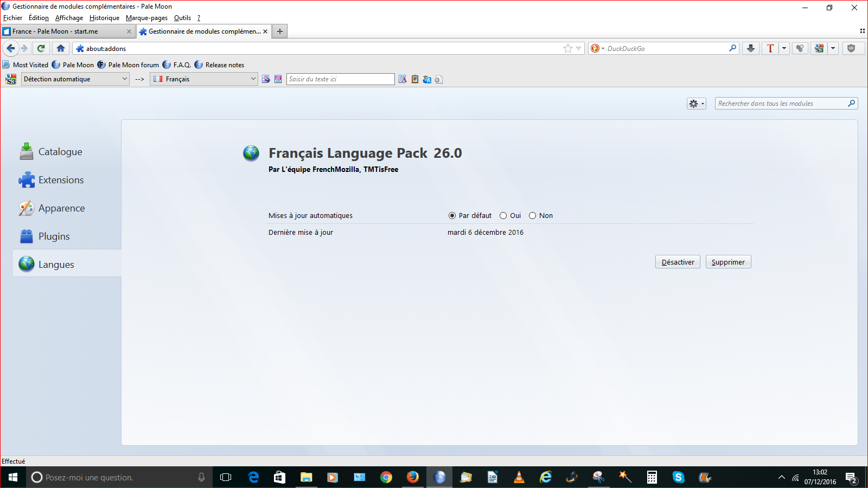Image resolution: width=868 pixels, height=488 pixels.
Task: Bookmark this page with the star
Action: pyautogui.click(x=568, y=48)
